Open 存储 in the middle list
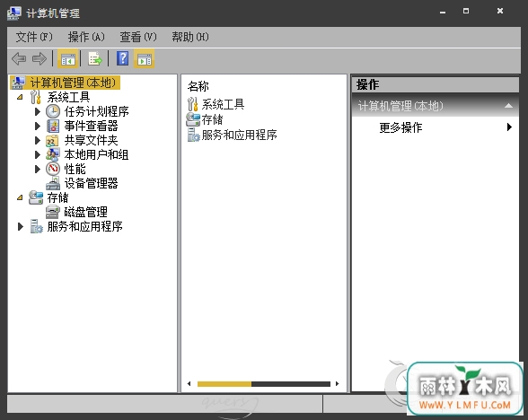This screenshot has width=528, height=420. 212,119
